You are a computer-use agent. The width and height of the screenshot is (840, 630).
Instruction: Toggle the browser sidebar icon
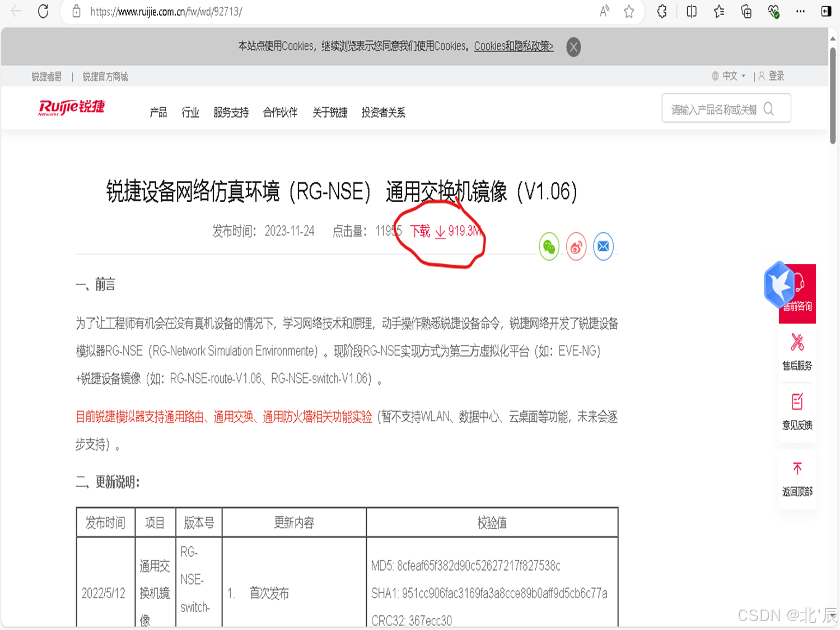click(826, 11)
